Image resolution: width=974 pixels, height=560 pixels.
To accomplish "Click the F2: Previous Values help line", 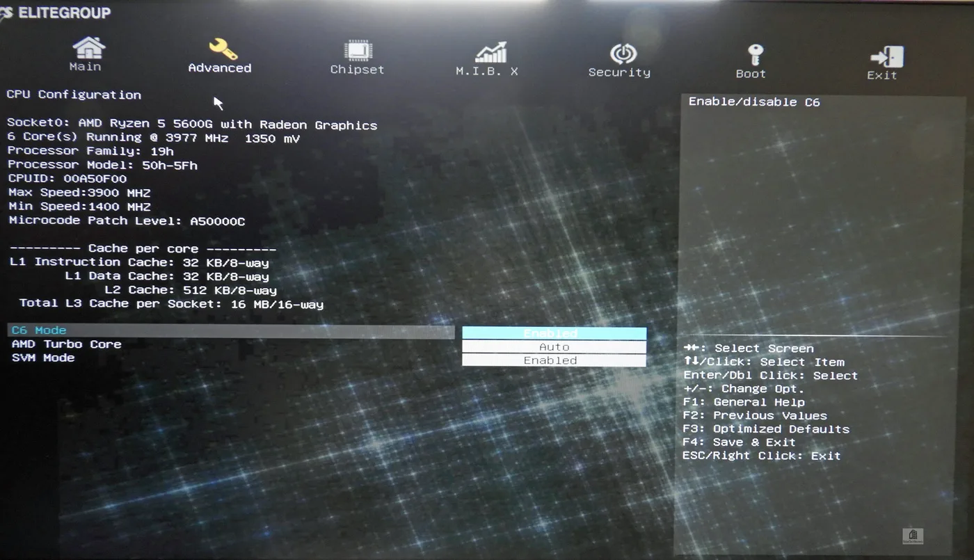I will [756, 416].
